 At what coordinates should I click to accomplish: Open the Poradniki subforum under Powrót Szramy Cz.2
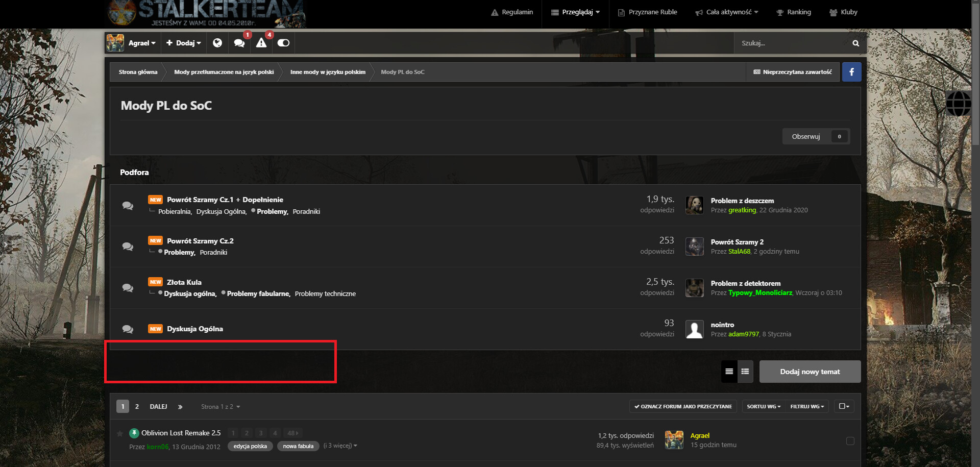[213, 252]
